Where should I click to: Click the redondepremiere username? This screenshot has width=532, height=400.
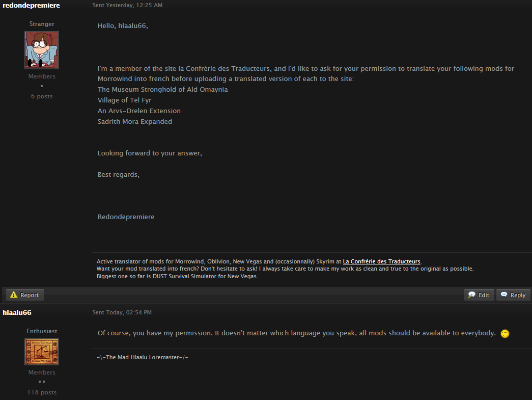(x=31, y=6)
